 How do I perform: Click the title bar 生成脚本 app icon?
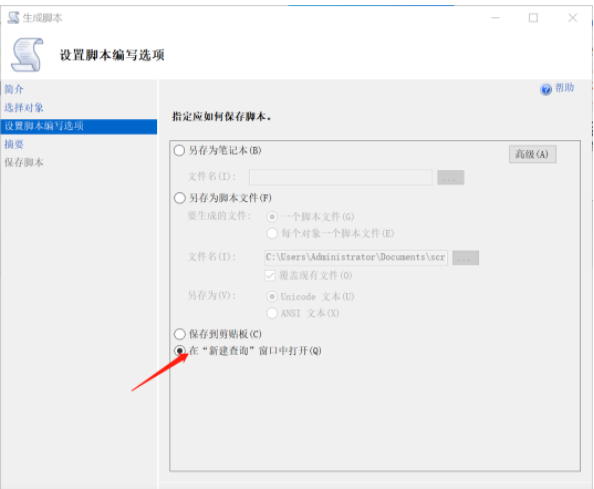[13, 17]
